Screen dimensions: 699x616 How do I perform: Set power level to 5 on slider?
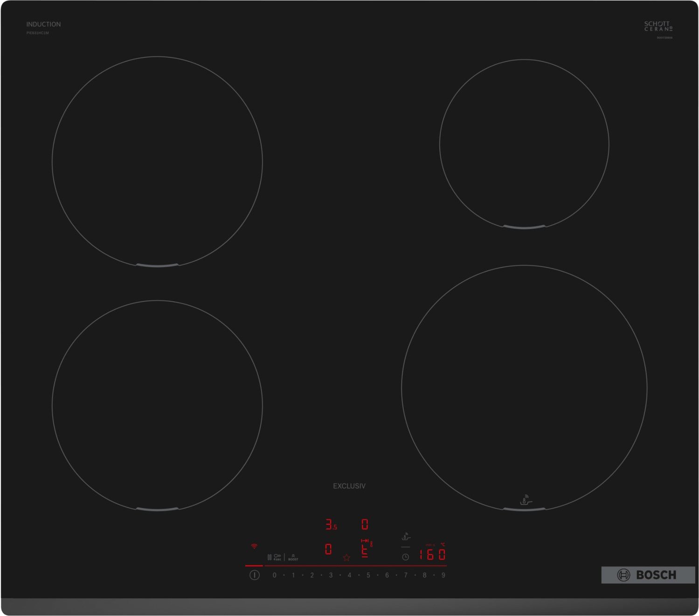click(368, 575)
